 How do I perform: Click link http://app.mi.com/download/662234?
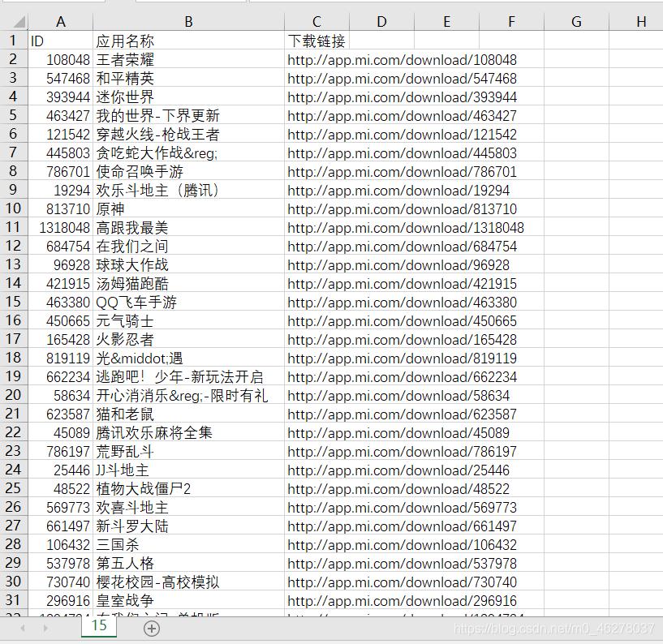(x=403, y=377)
